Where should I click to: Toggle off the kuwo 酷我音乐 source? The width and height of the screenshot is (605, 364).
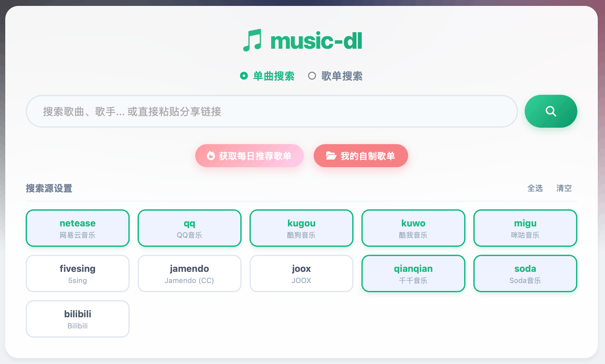point(413,228)
